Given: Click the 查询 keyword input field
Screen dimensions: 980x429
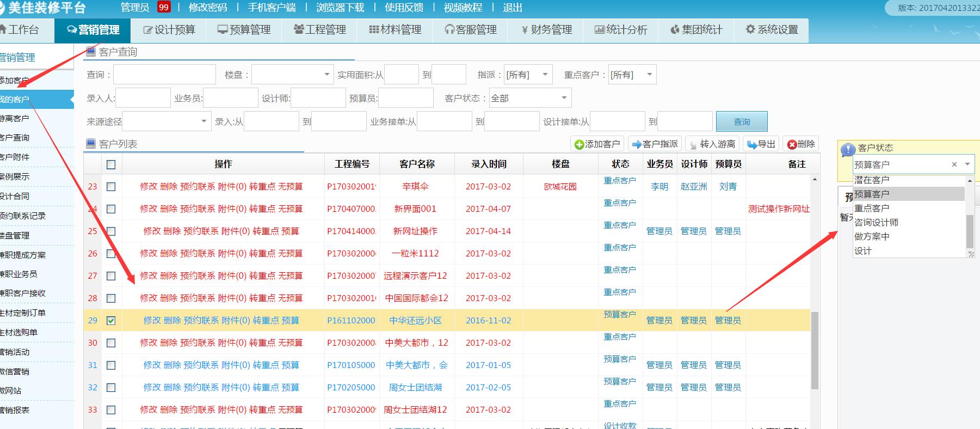Looking at the screenshot, I should click(x=164, y=75).
